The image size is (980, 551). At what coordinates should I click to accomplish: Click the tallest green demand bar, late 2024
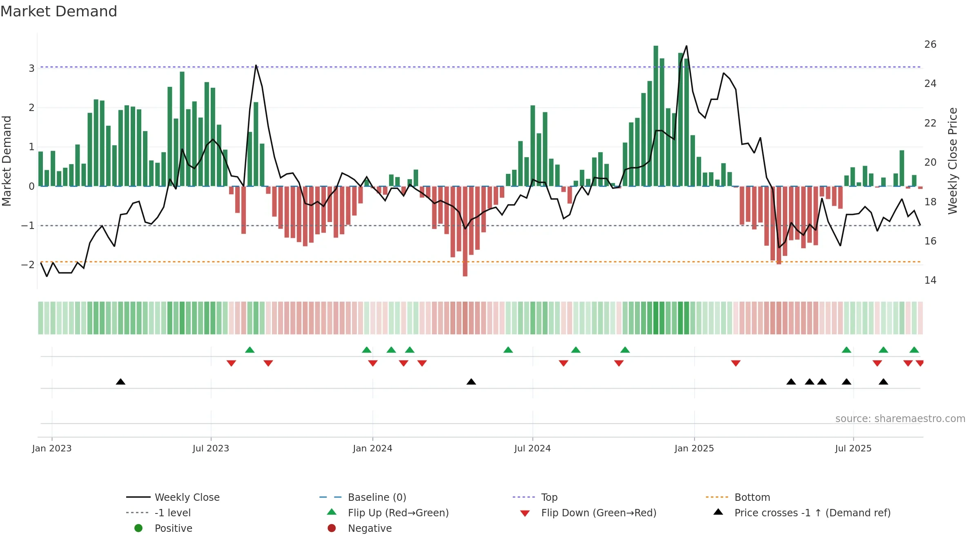pyautogui.click(x=656, y=116)
